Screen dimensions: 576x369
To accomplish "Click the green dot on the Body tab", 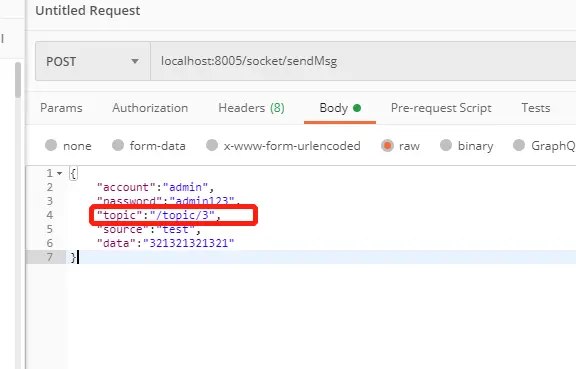I will [x=357, y=108].
